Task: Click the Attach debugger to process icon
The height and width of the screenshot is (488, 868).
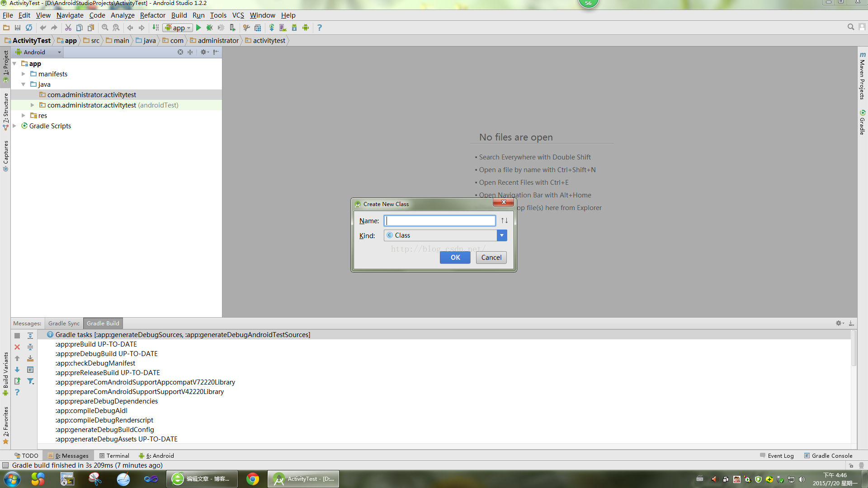Action: 232,28
